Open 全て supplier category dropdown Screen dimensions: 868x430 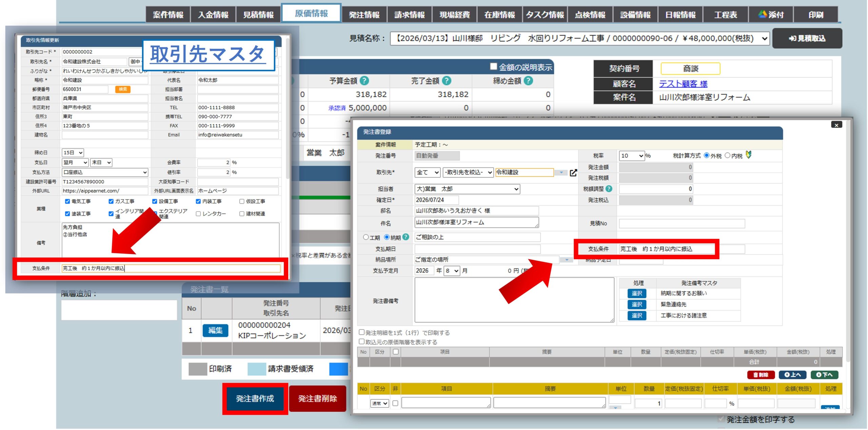click(x=428, y=172)
